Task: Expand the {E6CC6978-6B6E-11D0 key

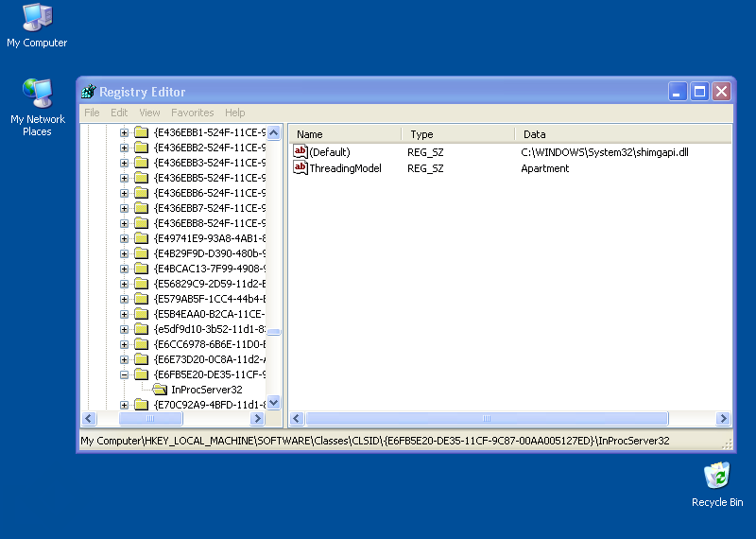Action: tap(124, 344)
